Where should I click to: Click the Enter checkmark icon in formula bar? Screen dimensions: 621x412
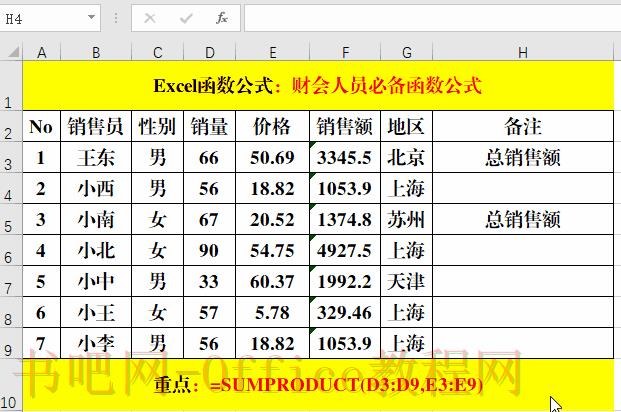(186, 18)
